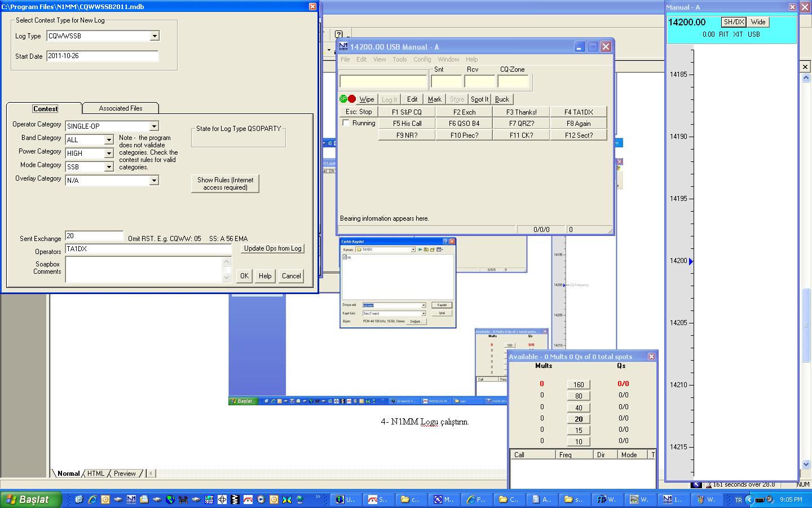
Task: Click the help question mark icon
Action: 338,35
